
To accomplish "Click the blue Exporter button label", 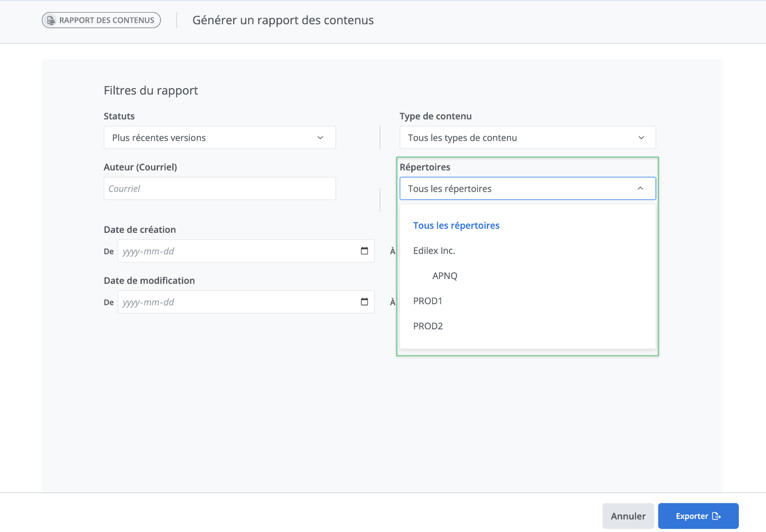I will coord(692,516).
